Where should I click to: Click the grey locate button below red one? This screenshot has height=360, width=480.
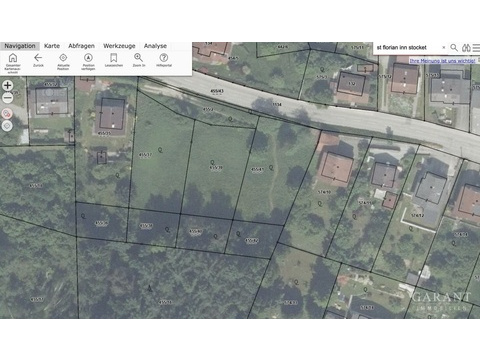7,126
